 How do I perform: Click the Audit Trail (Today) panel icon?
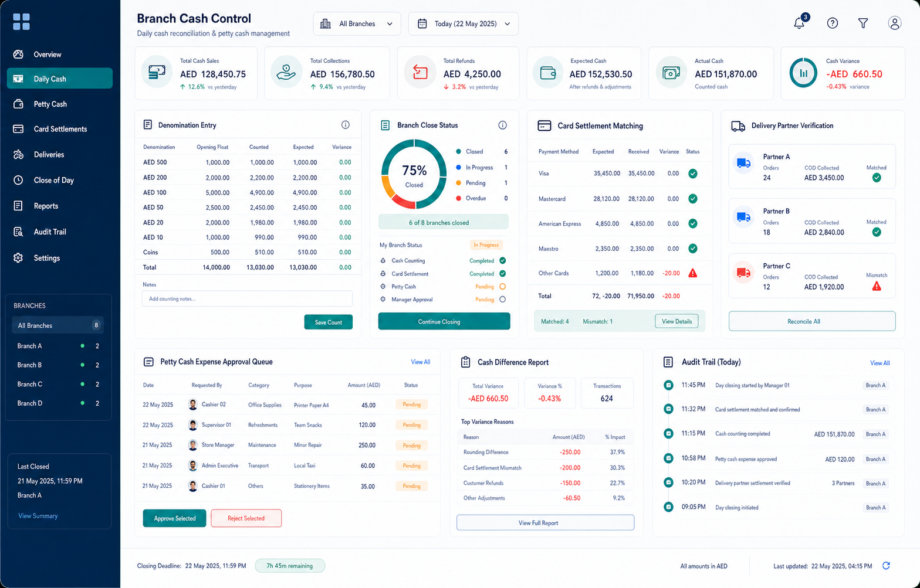668,362
